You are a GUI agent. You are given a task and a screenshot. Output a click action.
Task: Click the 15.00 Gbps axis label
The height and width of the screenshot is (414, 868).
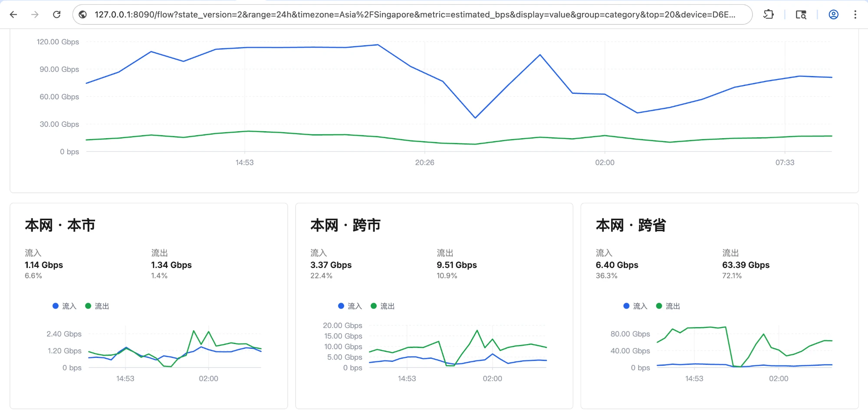tap(343, 336)
